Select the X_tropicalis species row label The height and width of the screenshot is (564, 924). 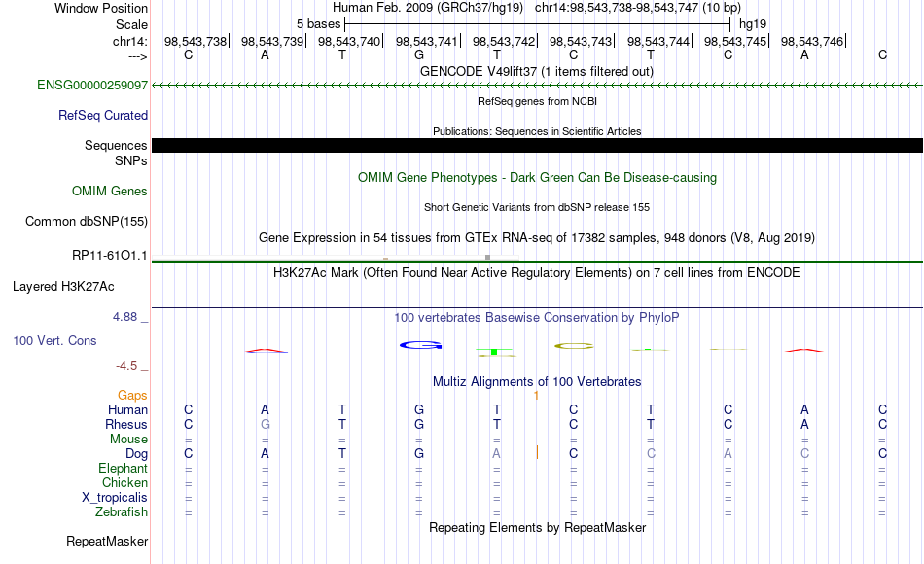tap(115, 498)
